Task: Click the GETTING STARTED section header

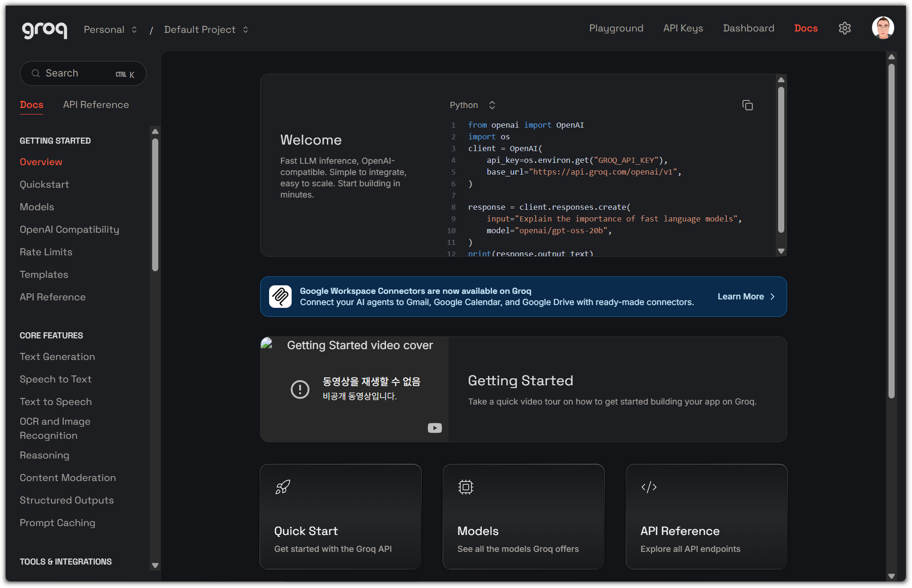Action: pos(55,141)
